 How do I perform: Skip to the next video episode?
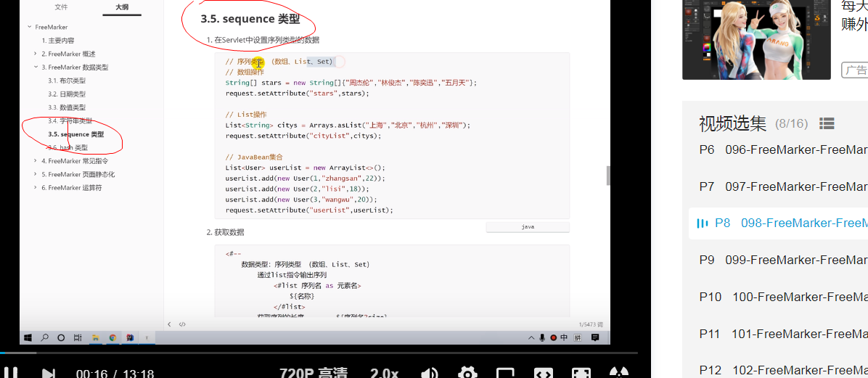pyautogui.click(x=49, y=374)
